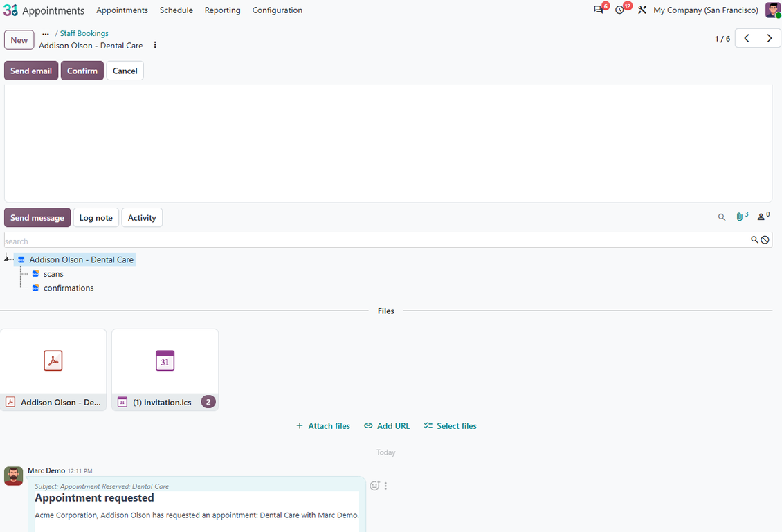The width and height of the screenshot is (782, 532).
Task: Click Select files link
Action: coord(451,425)
